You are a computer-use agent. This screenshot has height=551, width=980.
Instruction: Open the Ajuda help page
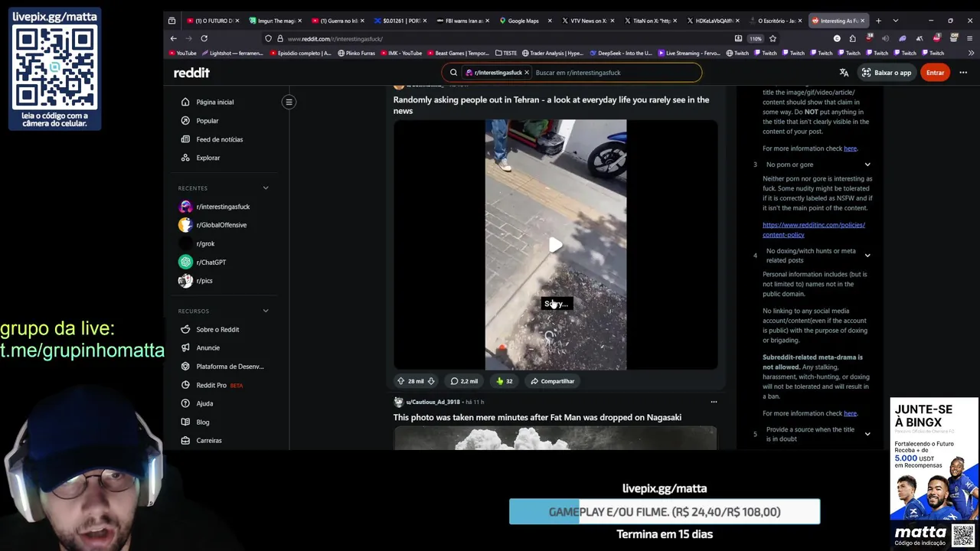(204, 403)
